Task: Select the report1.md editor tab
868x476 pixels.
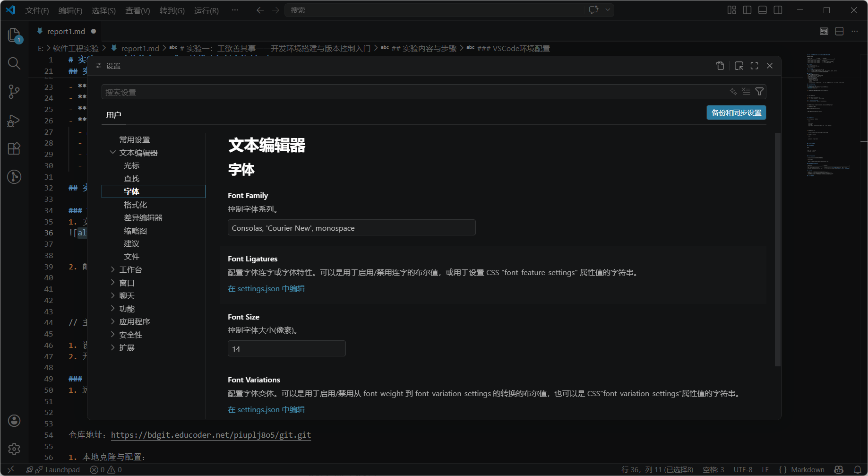Action: [x=66, y=31]
